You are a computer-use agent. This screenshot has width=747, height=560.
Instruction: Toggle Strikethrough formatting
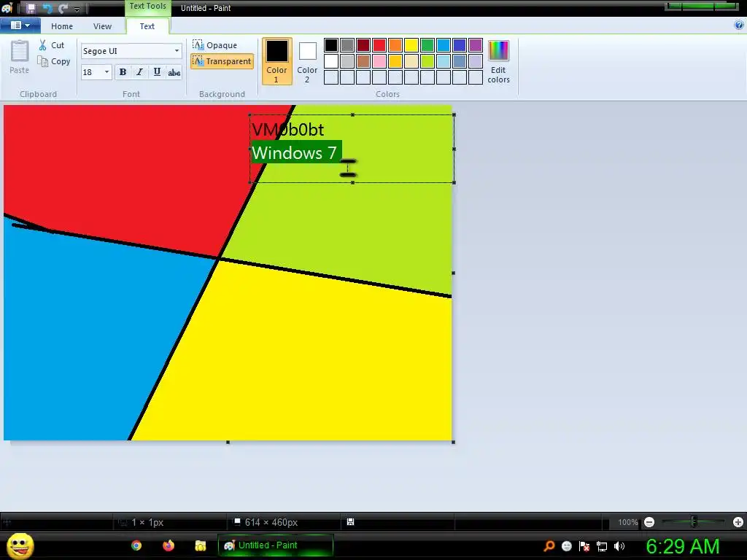click(x=174, y=72)
